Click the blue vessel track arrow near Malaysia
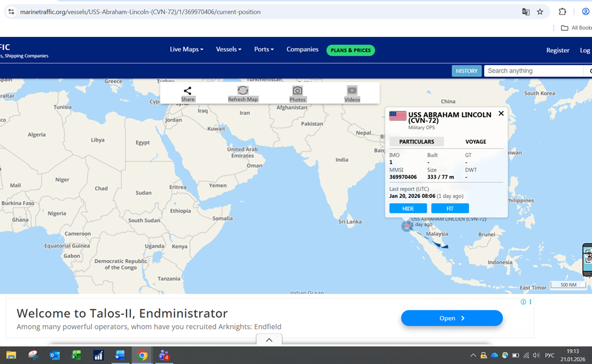The width and height of the screenshot is (592, 364). (x=440, y=246)
